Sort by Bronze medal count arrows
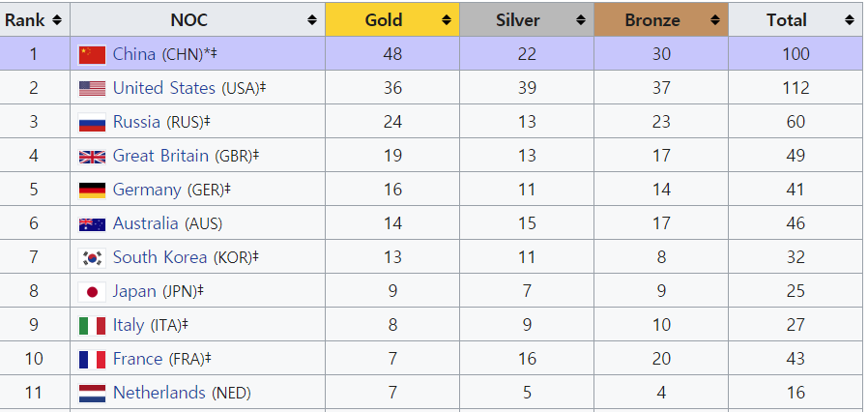Screen dimensions: 868x412 tap(715, 19)
